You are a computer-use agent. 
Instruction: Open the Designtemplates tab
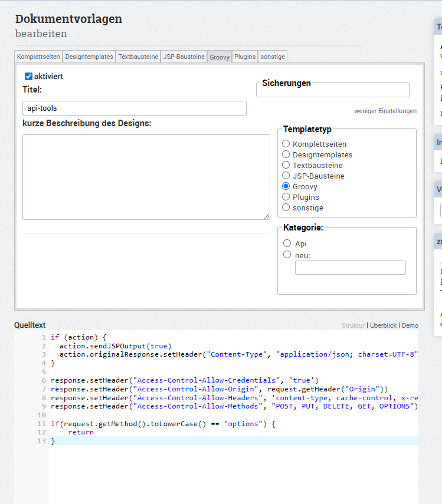pyautogui.click(x=89, y=57)
